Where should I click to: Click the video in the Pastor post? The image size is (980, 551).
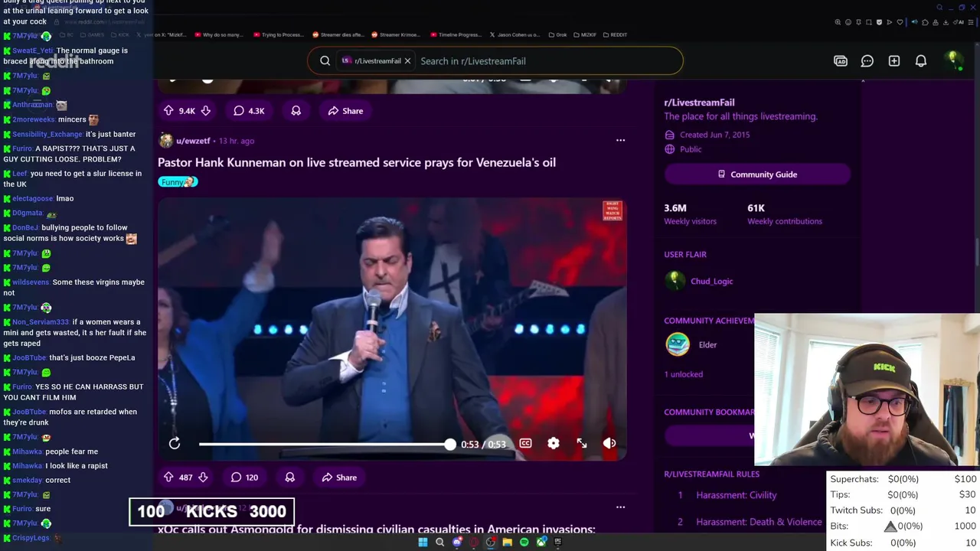392,329
